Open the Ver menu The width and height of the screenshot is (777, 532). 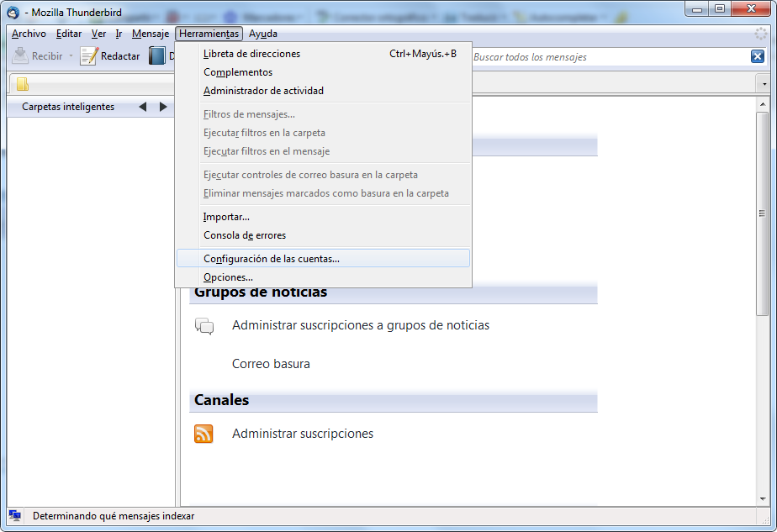[x=98, y=34]
